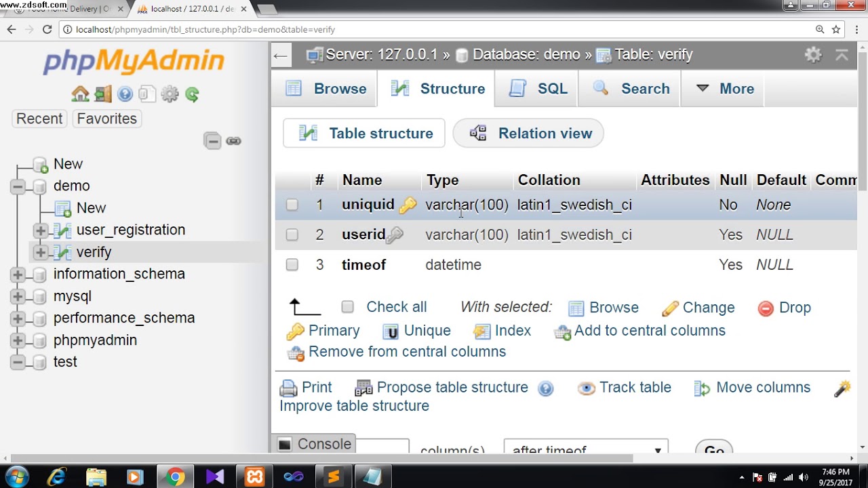868x488 pixels.
Task: Tick the checkbox for uniquid row
Action: coord(292,205)
